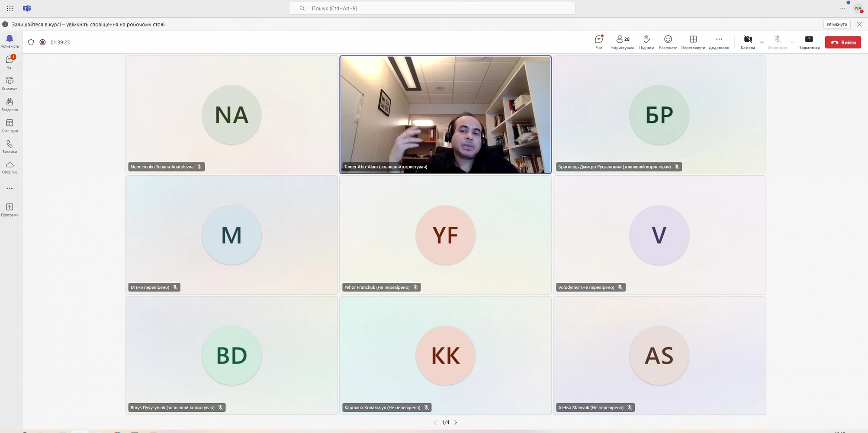Expand camera options dropdown arrow
The image size is (868, 433).
[762, 42]
